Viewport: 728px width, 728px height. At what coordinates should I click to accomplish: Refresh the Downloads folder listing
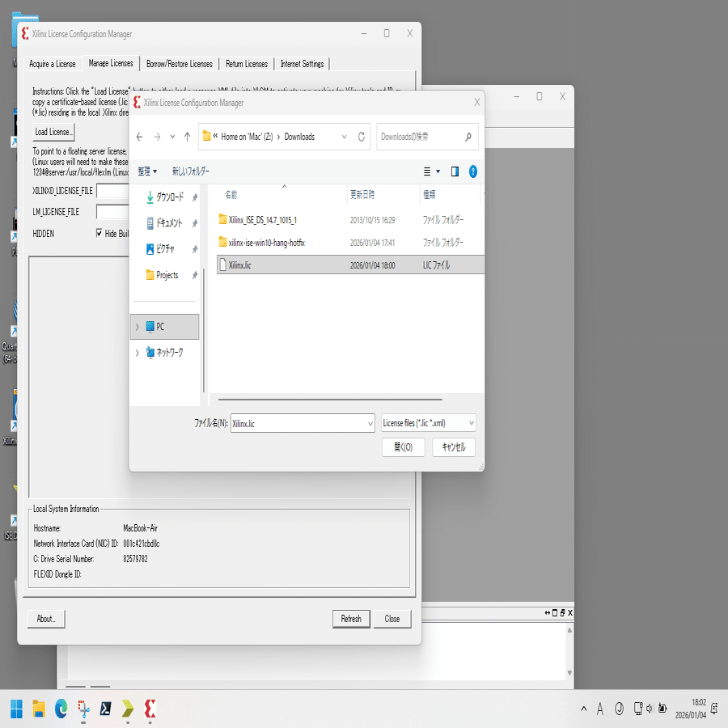tap(362, 137)
